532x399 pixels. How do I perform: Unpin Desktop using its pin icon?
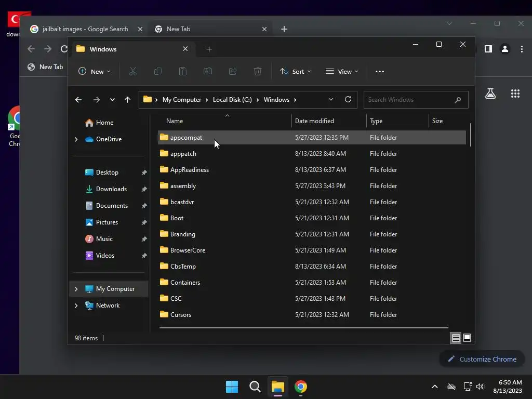tap(144, 172)
